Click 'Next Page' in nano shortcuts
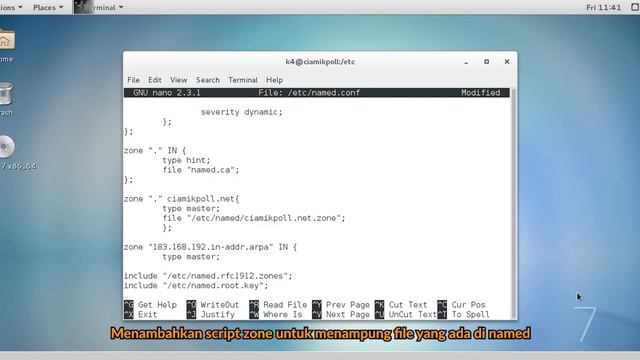640x360 pixels. click(347, 315)
